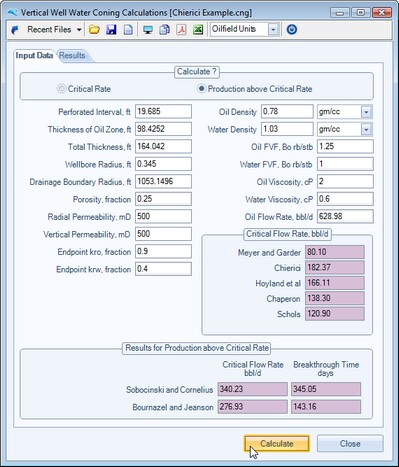Click the Schols result 120.90

click(x=335, y=314)
